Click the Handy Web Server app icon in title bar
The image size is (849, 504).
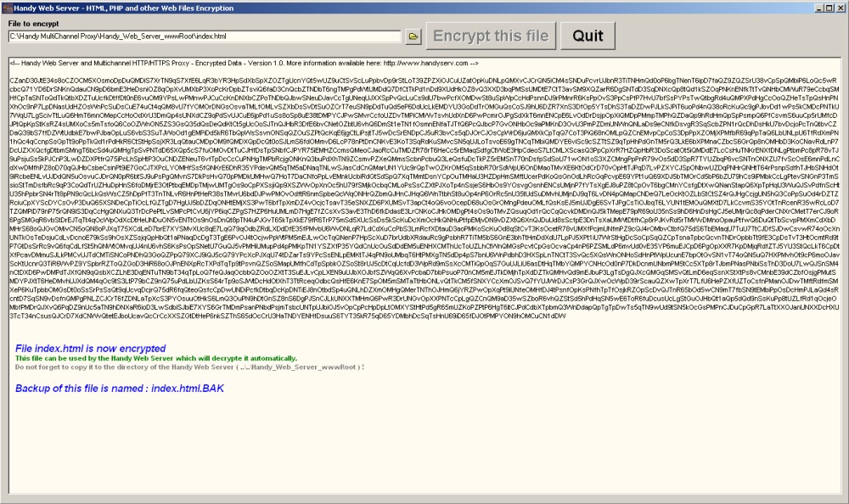pos(7,8)
